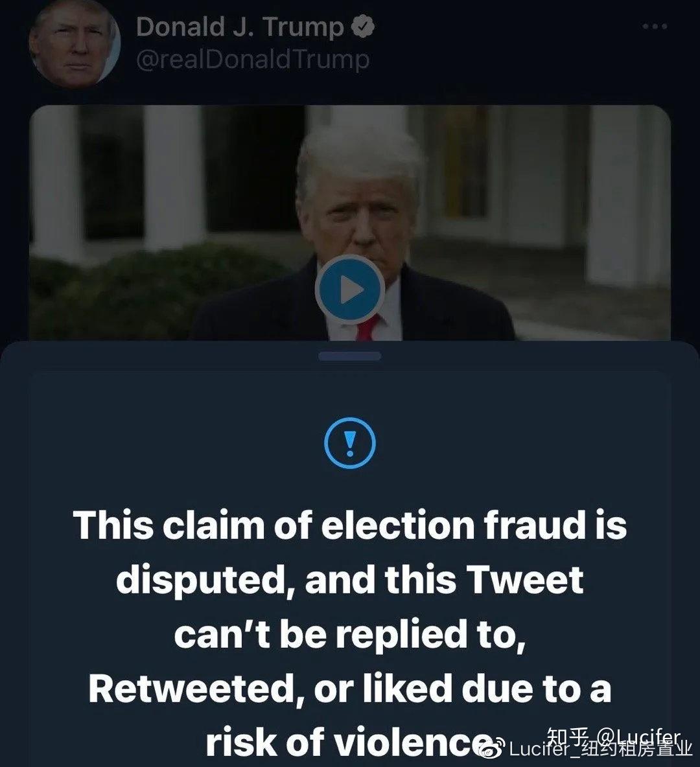Open the Donald J. Trump display name

pos(240,27)
